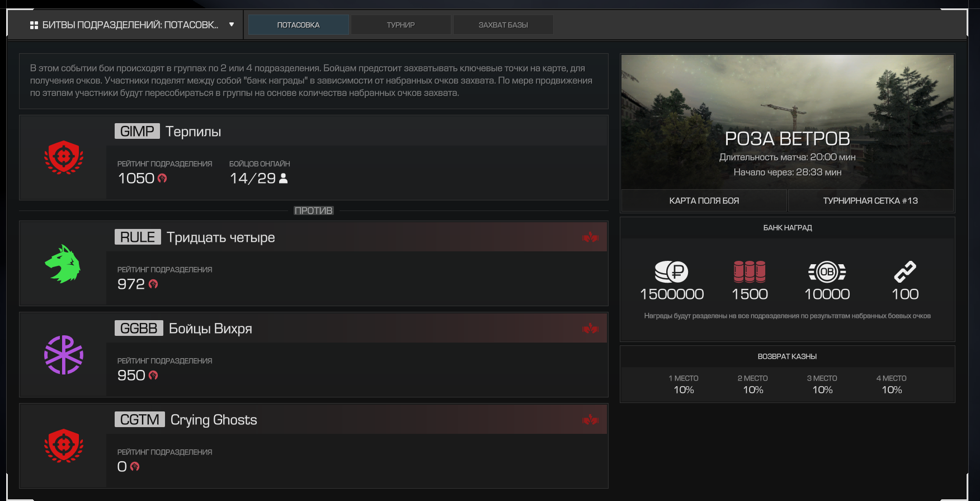Click the OB token reward icon
This screenshot has width=980, height=501.
point(827,272)
